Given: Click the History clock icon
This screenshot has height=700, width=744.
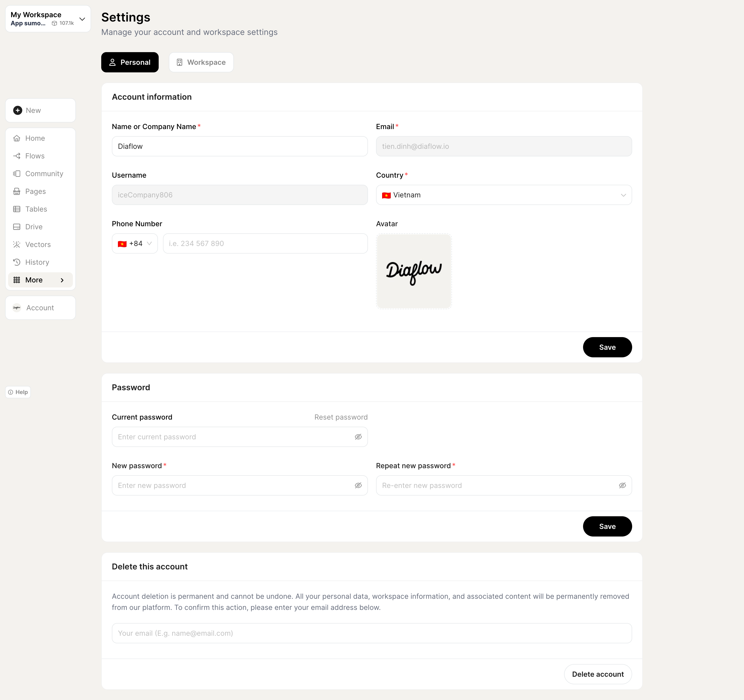Looking at the screenshot, I should pos(17,262).
